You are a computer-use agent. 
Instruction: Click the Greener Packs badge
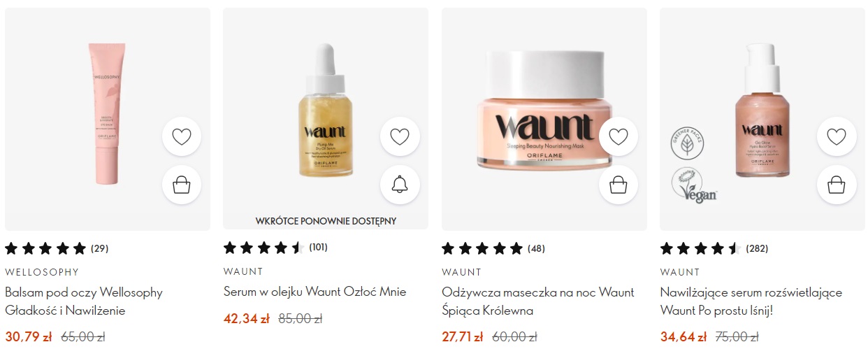tap(687, 145)
